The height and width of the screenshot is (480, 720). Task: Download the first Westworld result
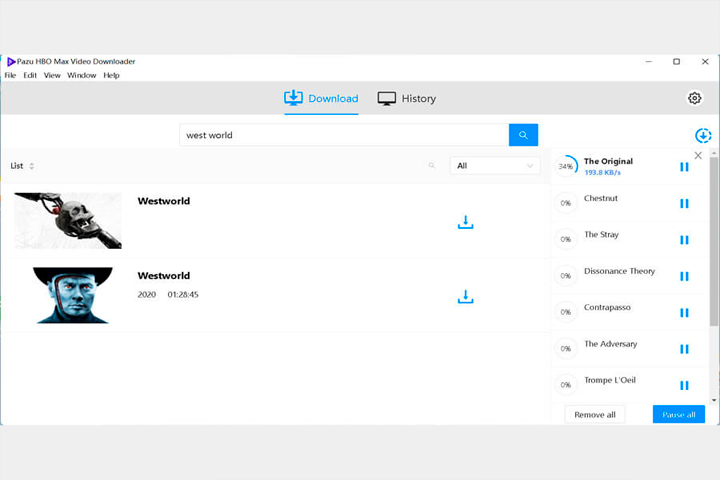465,222
